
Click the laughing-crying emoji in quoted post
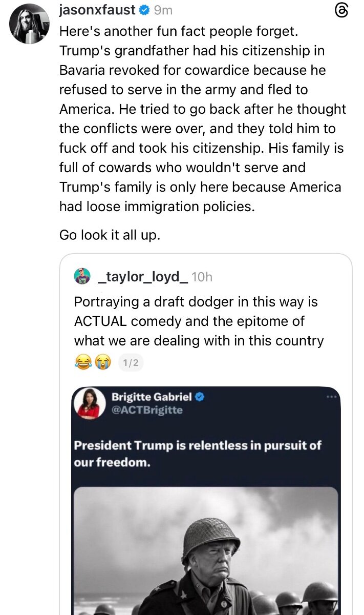[82, 363]
